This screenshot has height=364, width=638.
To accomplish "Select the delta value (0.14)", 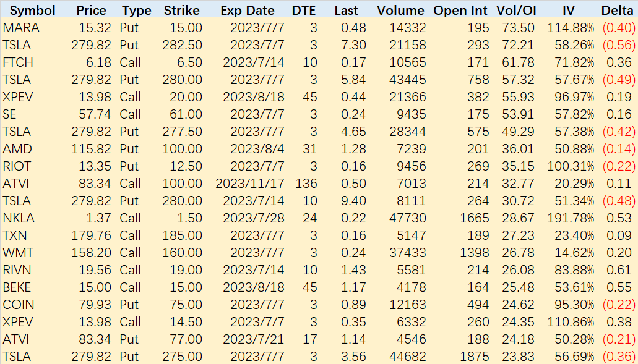I will [619, 149].
